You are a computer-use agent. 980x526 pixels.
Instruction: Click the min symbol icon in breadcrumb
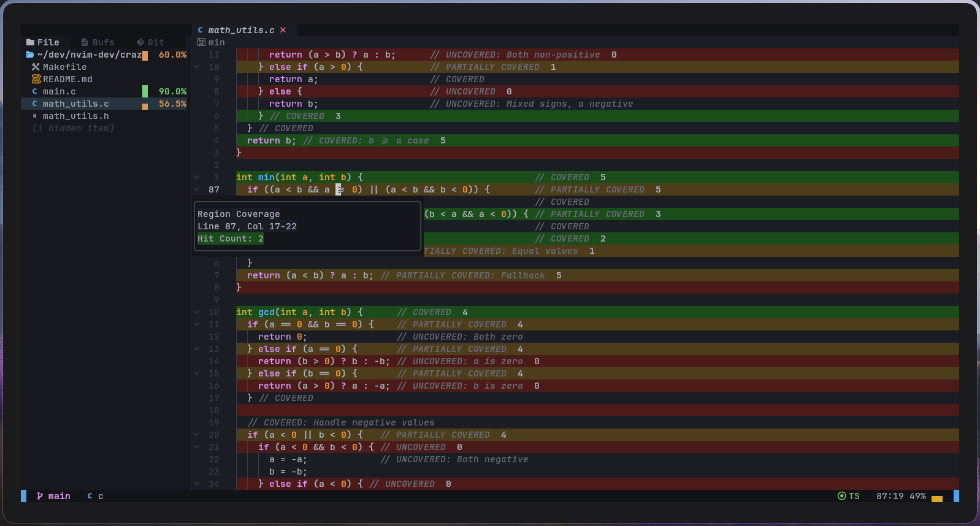201,42
